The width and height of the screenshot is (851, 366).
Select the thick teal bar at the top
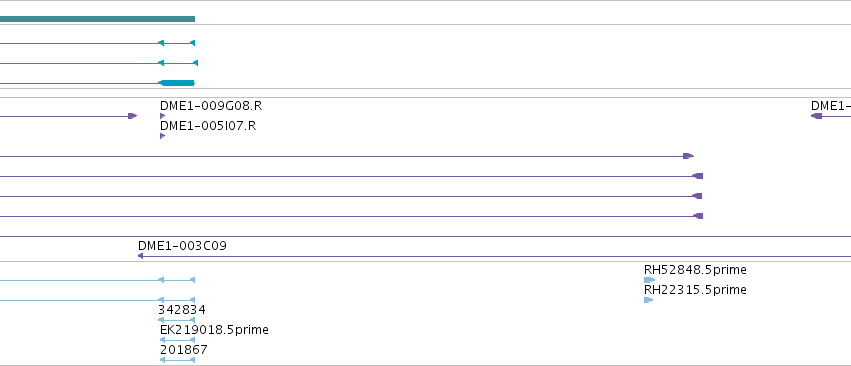(97, 19)
